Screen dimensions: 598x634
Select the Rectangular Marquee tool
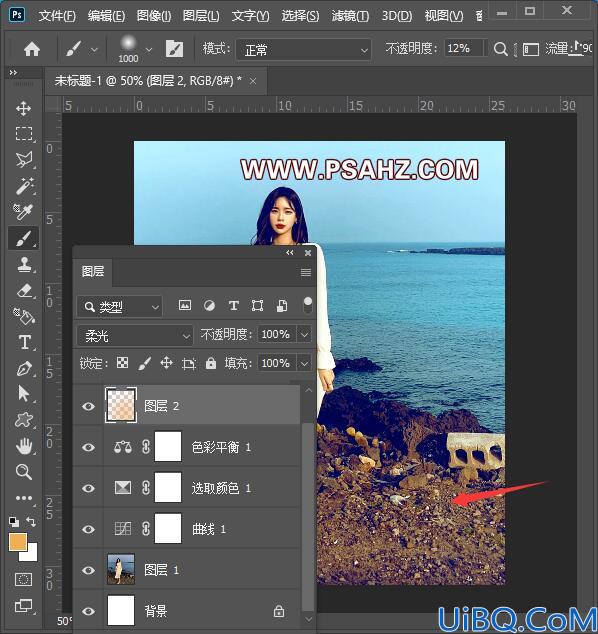[x=24, y=133]
